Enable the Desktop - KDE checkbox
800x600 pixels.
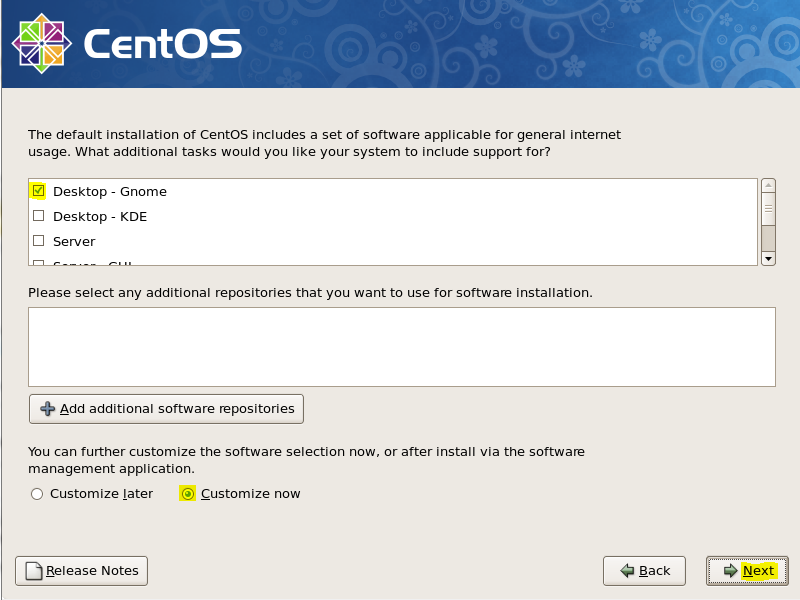[38, 216]
